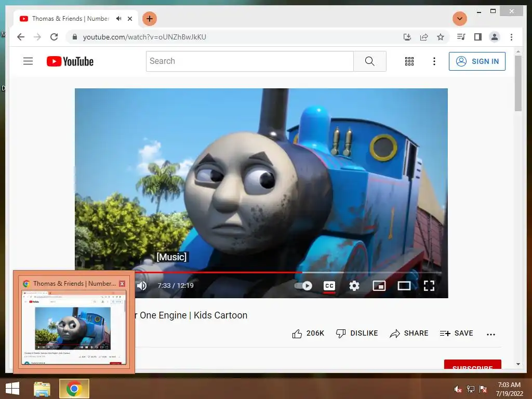
Task: Click the SHARE button below the video
Action: tap(409, 334)
